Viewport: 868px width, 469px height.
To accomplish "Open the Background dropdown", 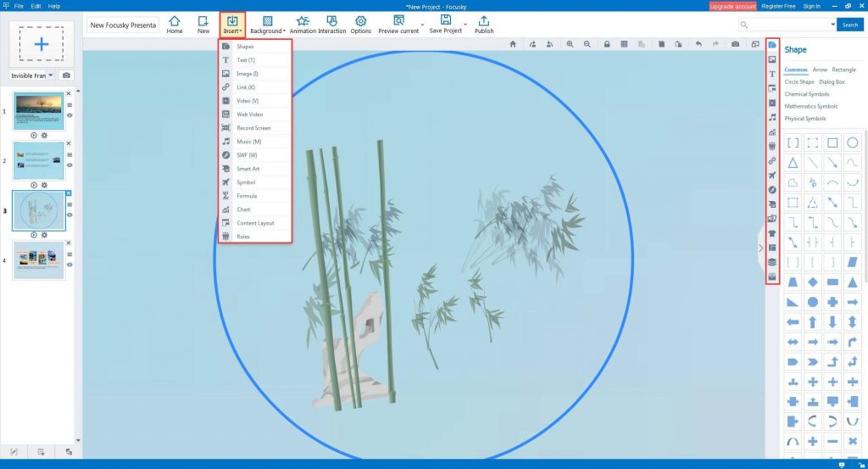I will 268,24.
